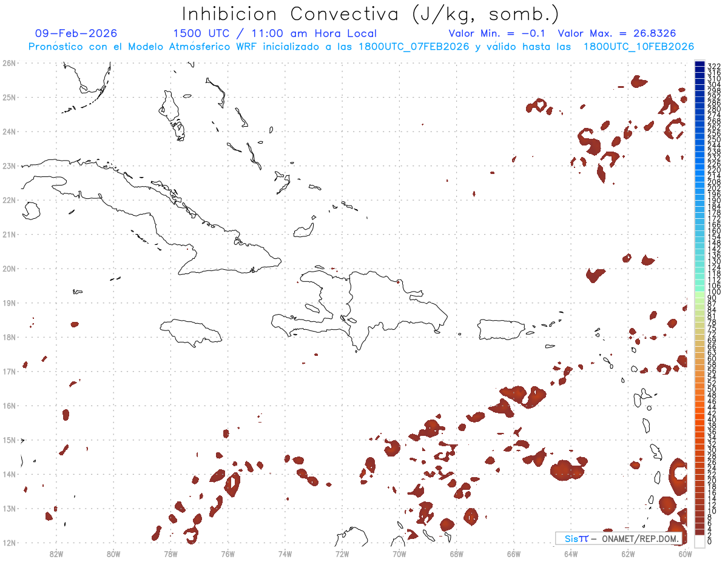Click the latitude label "20N"
The height and width of the screenshot is (562, 728).
click(8, 269)
